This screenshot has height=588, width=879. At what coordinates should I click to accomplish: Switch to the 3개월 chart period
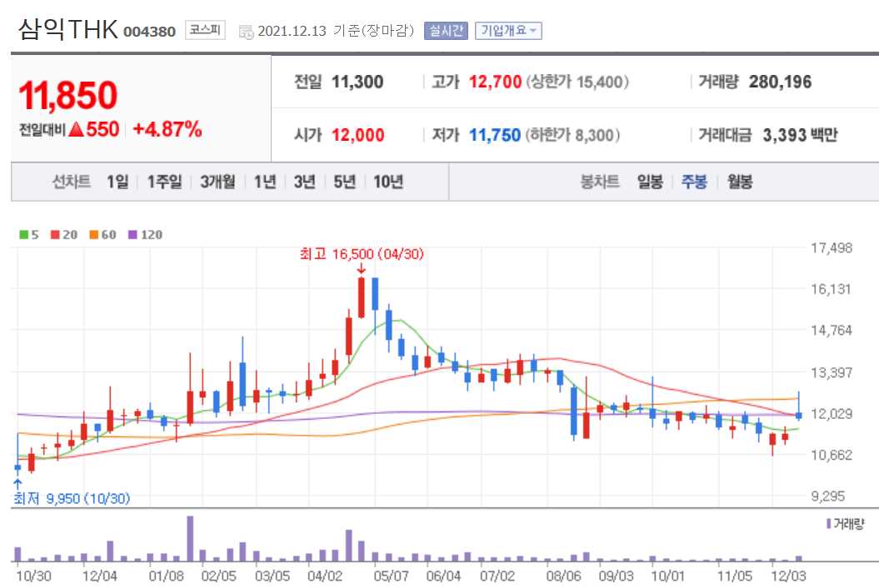[x=217, y=182]
